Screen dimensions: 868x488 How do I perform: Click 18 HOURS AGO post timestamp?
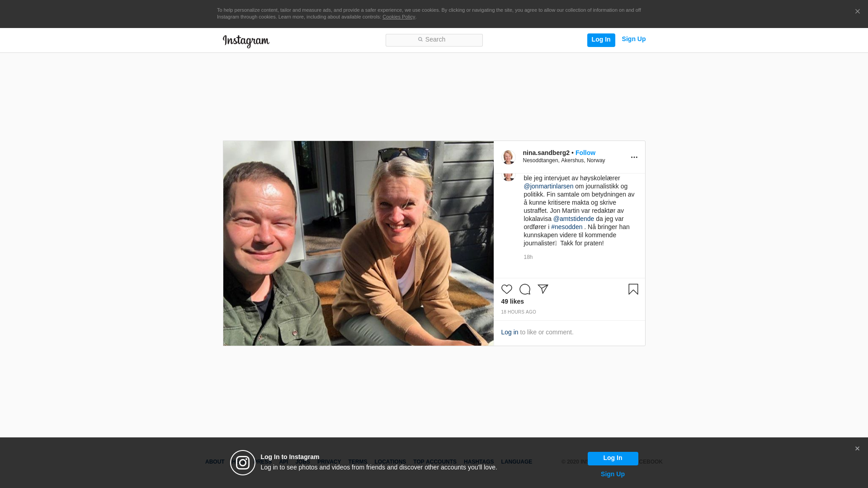519,312
